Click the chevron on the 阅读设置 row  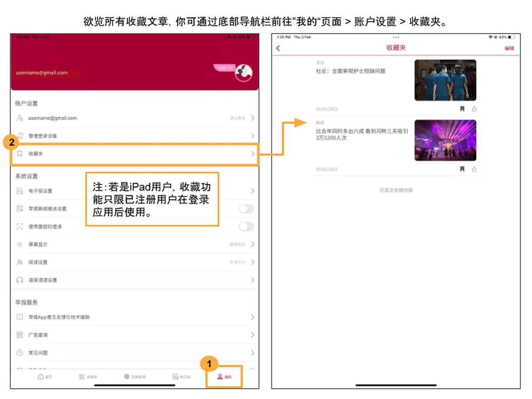(252, 262)
